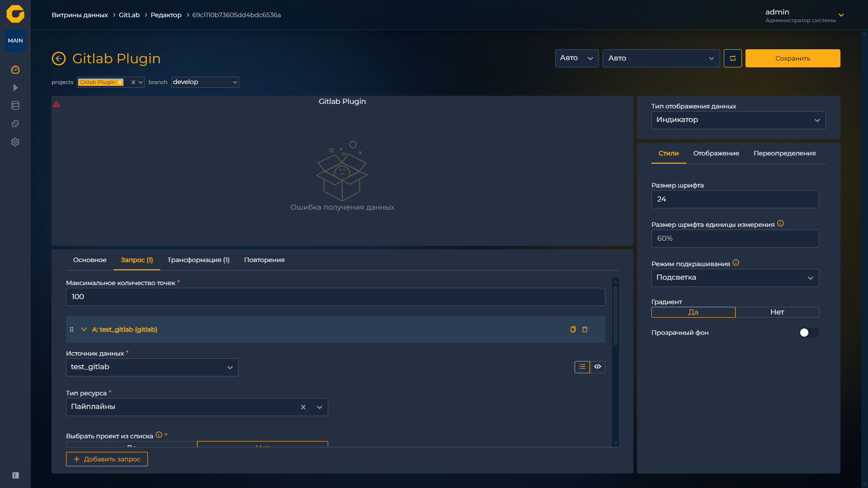Click font unit size 60% field
The height and width of the screenshot is (488, 868).
(735, 239)
